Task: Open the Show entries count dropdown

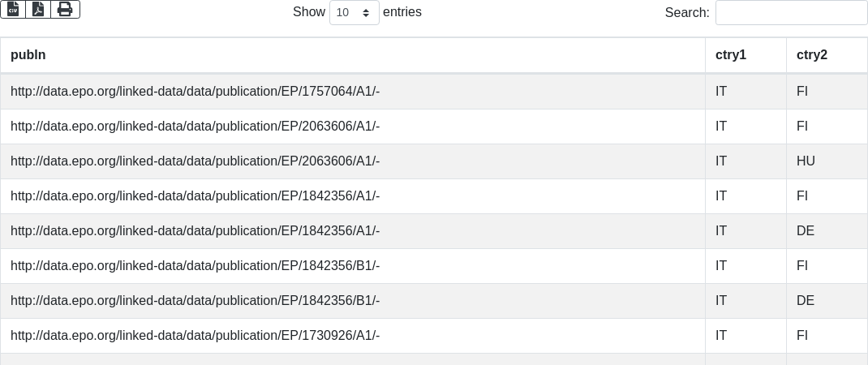Action: point(354,13)
